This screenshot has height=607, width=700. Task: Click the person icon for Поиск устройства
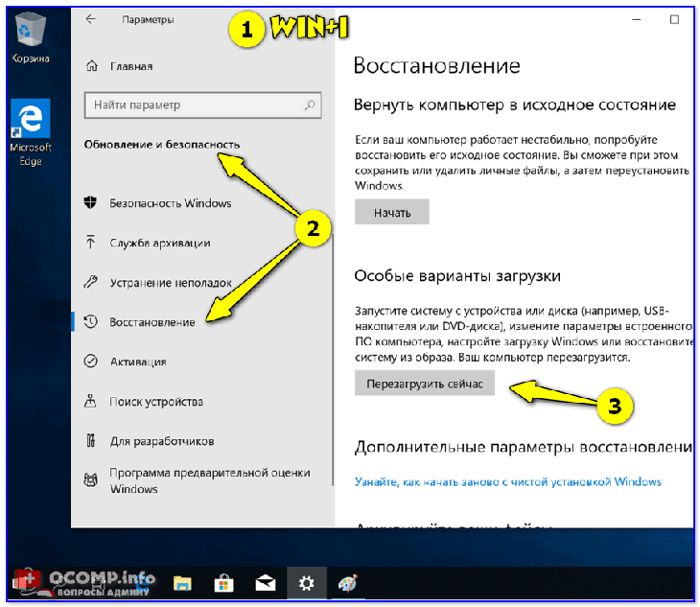91,401
